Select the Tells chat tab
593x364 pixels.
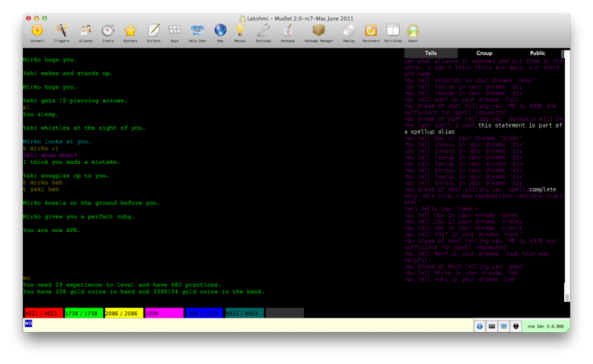point(431,53)
